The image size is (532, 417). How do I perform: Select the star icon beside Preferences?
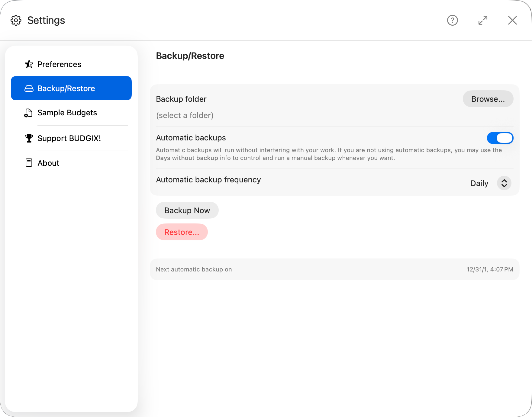29,64
